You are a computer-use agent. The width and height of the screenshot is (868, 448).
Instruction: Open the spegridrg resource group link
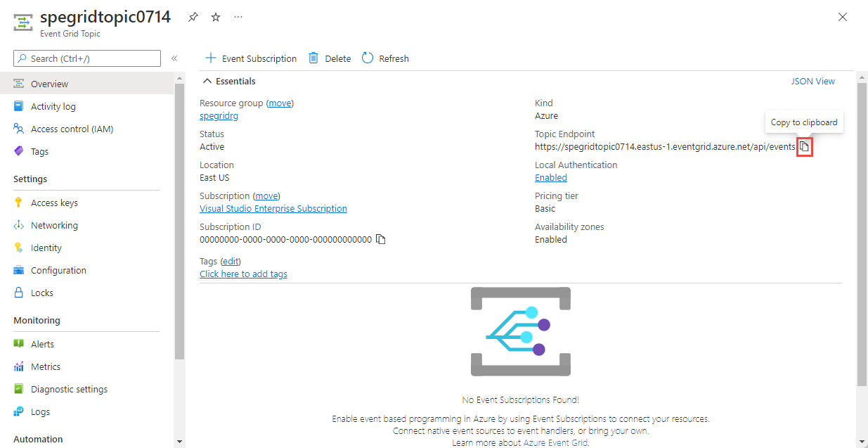219,115
